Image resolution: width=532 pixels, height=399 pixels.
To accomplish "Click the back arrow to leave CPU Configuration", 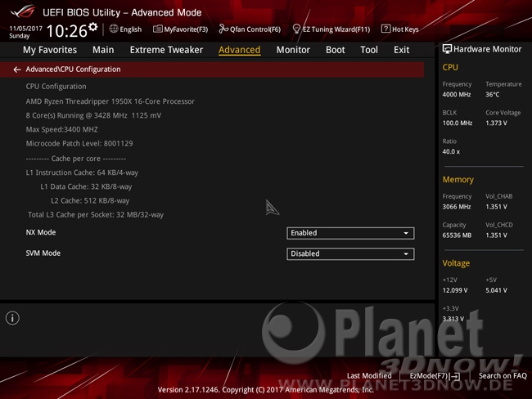I will point(16,69).
